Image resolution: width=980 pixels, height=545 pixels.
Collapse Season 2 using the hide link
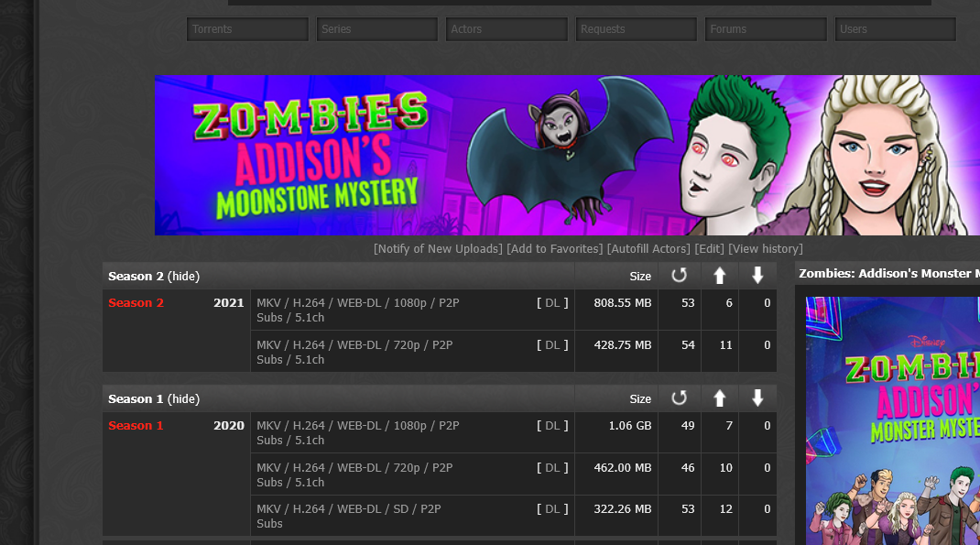[183, 277]
